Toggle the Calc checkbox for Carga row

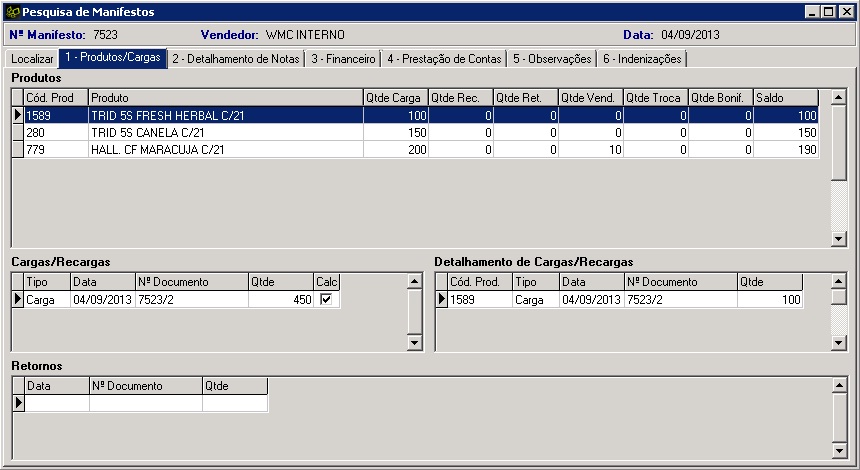tap(326, 299)
